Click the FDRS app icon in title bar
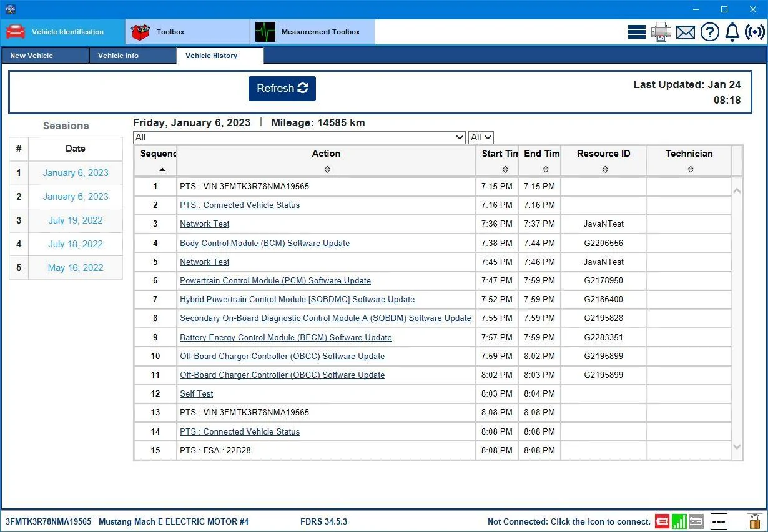This screenshot has width=768, height=532. coord(11,9)
